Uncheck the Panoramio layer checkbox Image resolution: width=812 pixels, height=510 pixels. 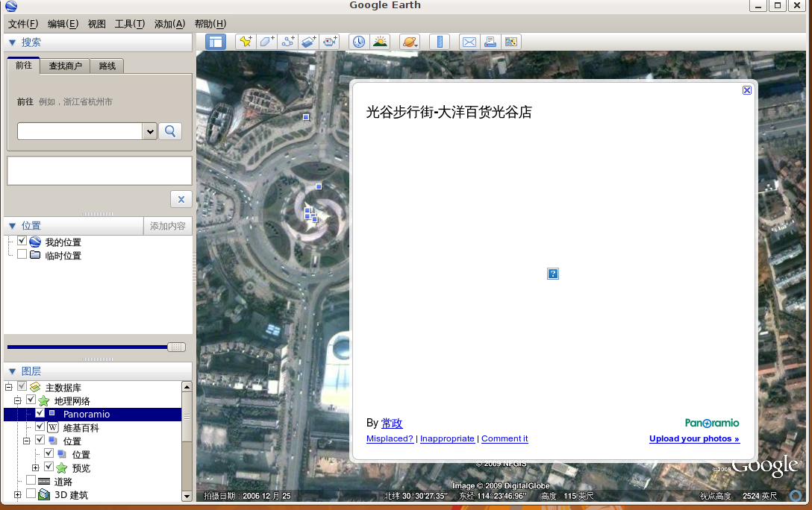point(40,413)
